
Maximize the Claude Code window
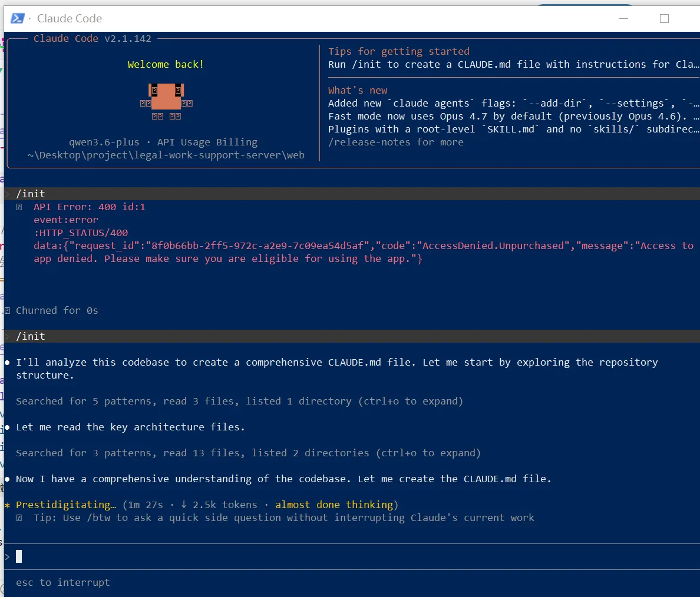[x=664, y=18]
